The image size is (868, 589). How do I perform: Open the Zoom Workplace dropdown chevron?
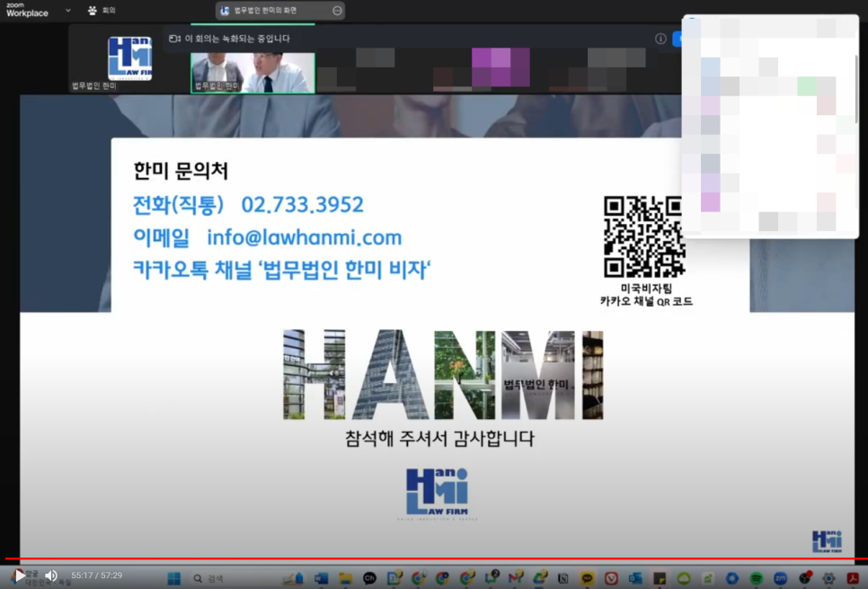pos(68,11)
